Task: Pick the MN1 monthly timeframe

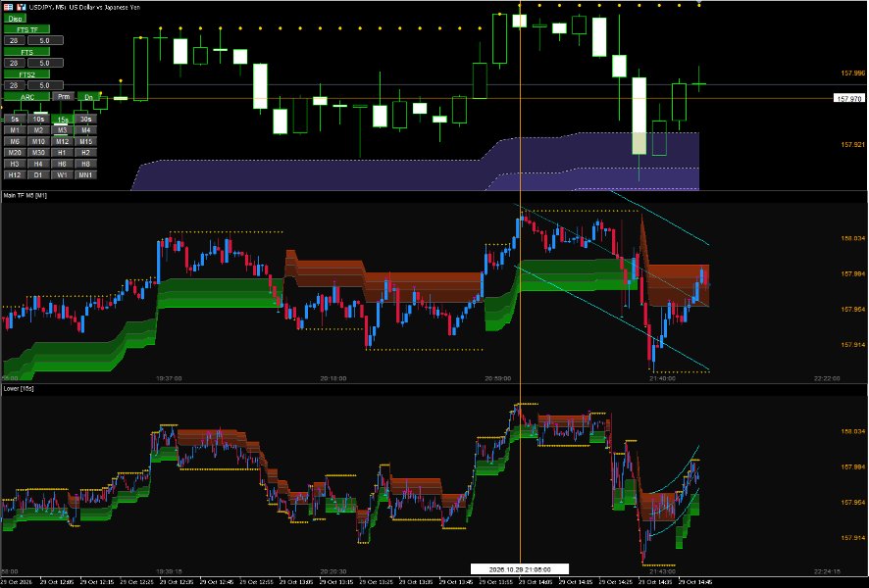Action: click(x=86, y=175)
